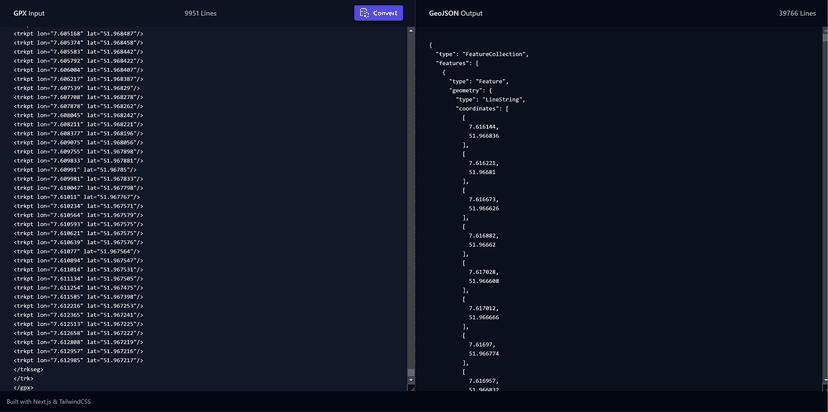Click the Convert button
Viewport: 828px width, 412px height.
pos(378,13)
